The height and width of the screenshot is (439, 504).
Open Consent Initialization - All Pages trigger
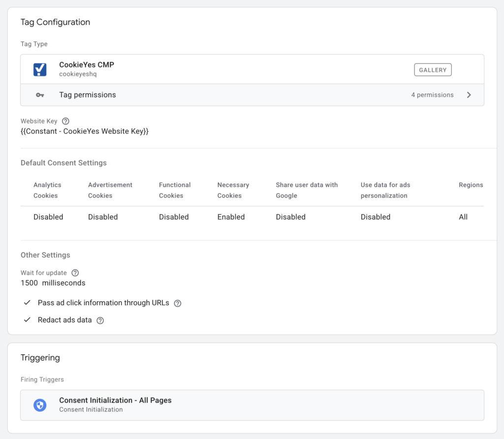pyautogui.click(x=252, y=405)
